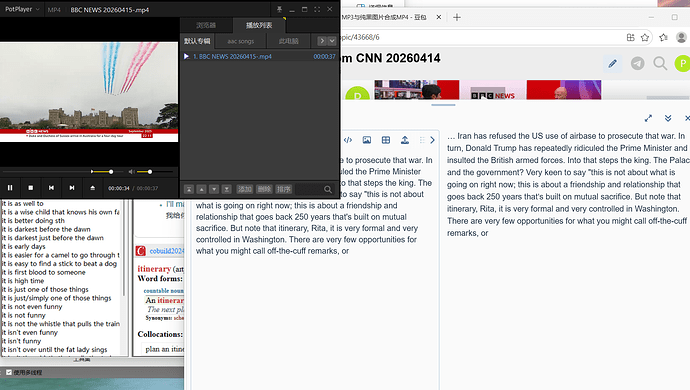Screen dimensions: 690x390
Task: Switch PotPlayer to fullscreen mode
Action: click(x=317, y=9)
